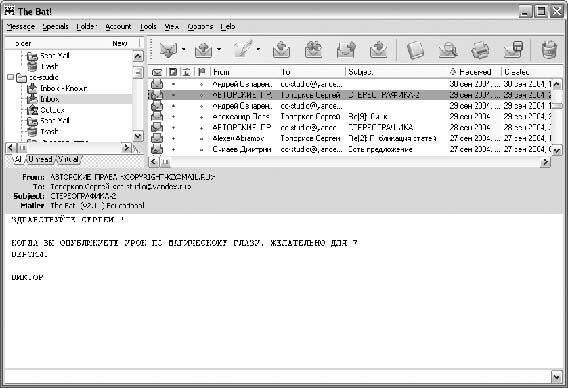Click the Forward message toolbar icon

(346, 50)
